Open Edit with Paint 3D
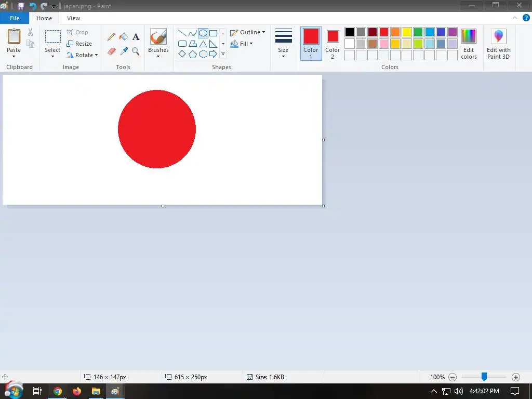 [x=498, y=44]
